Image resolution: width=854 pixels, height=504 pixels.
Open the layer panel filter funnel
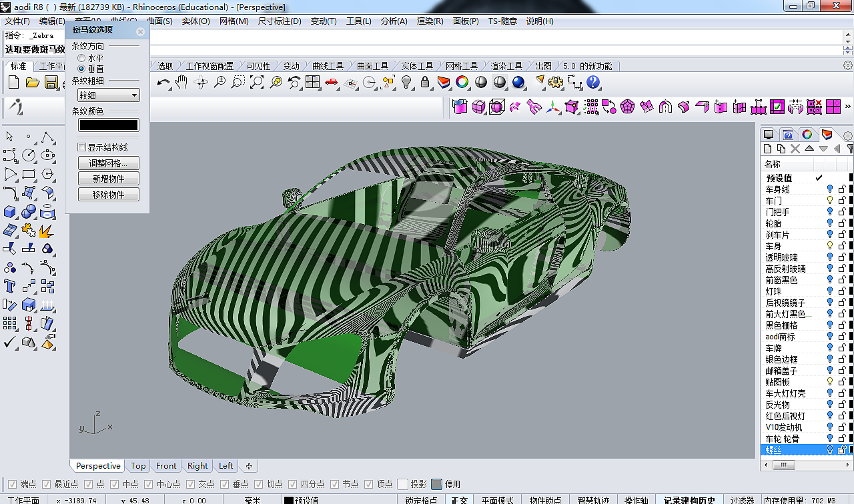pos(850,149)
